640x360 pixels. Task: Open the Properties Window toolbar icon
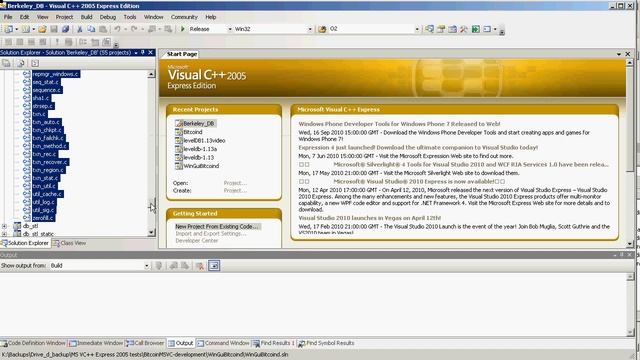(x=441, y=29)
